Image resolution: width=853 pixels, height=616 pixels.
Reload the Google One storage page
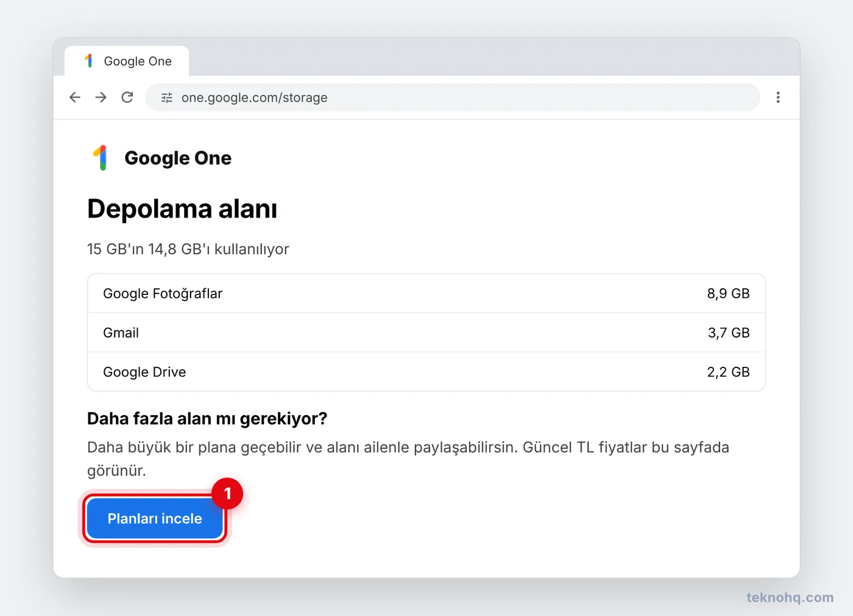pyautogui.click(x=127, y=97)
